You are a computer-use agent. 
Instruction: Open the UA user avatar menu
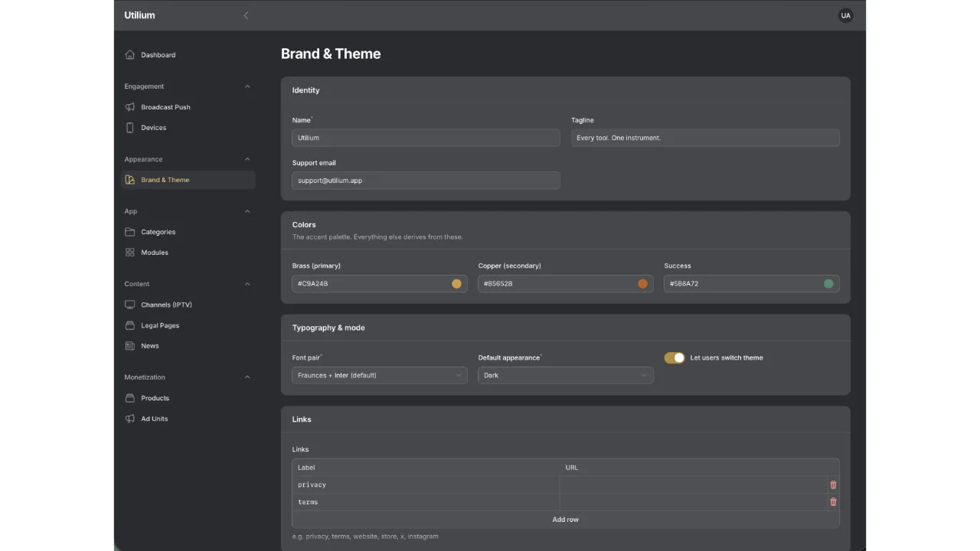click(845, 15)
